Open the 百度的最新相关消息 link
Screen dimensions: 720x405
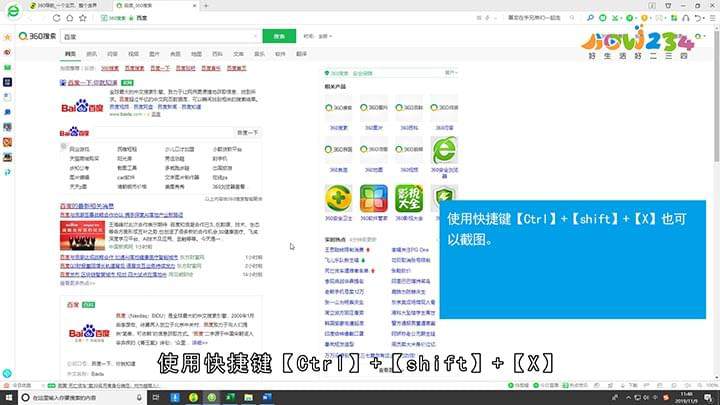coord(87,206)
